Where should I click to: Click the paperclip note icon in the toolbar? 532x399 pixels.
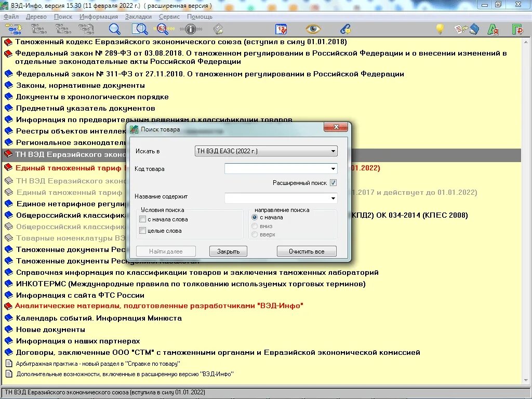[345, 29]
